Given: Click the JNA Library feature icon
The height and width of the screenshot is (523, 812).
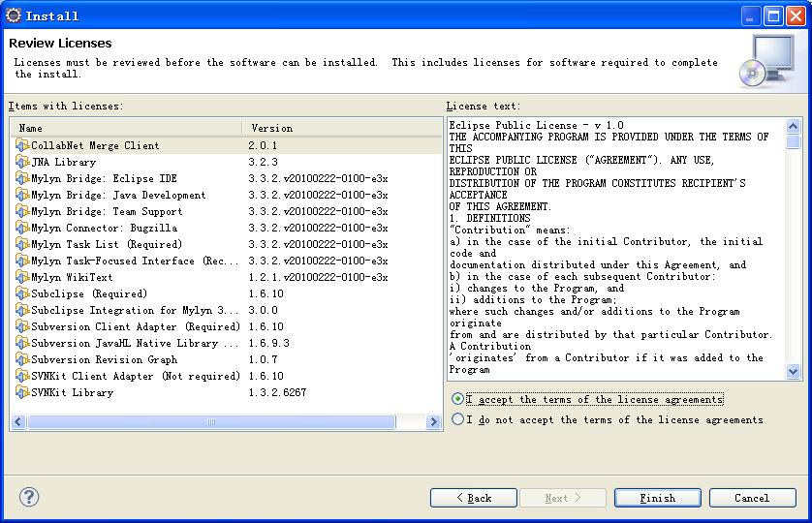Looking at the screenshot, I should tap(21, 162).
